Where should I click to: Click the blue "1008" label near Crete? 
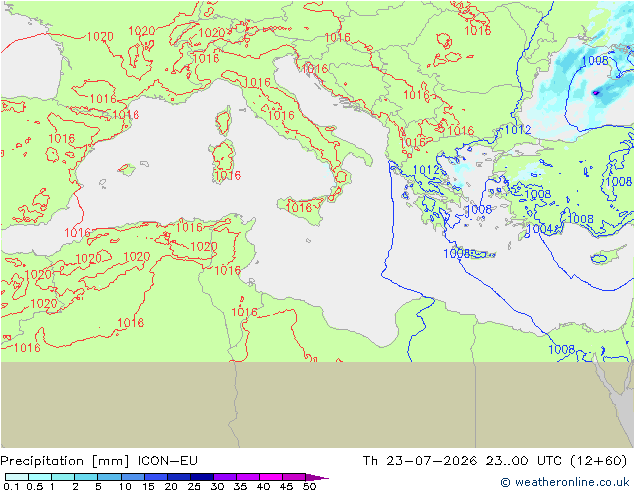(457, 253)
